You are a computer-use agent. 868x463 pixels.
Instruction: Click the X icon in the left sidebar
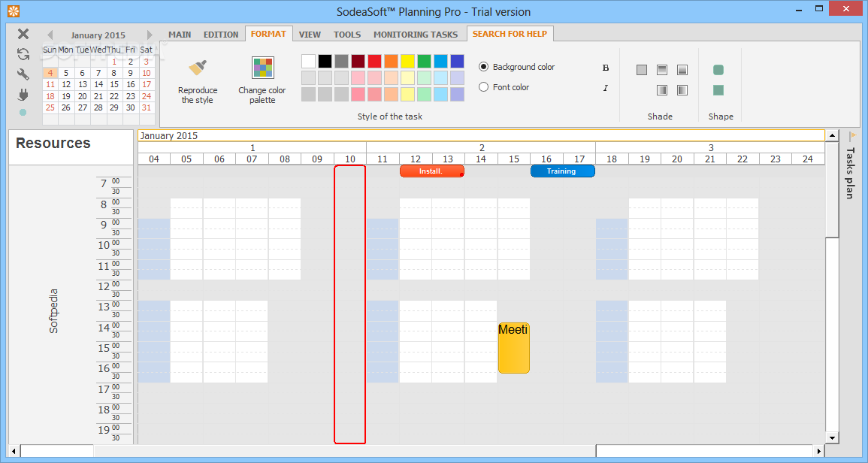point(23,34)
